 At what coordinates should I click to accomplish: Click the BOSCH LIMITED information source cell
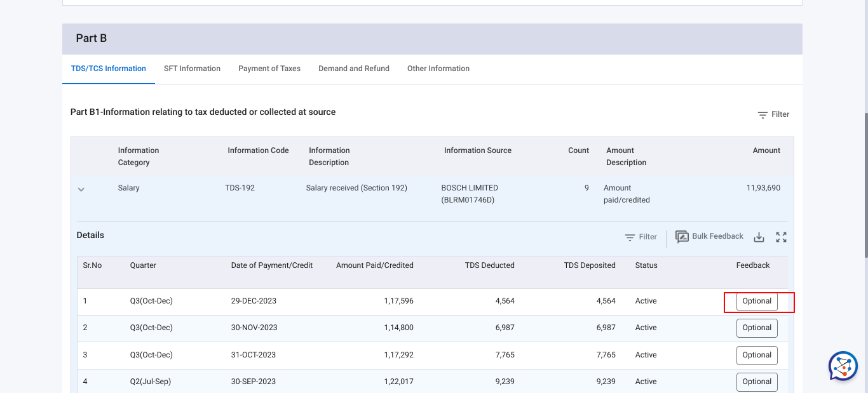pos(470,194)
